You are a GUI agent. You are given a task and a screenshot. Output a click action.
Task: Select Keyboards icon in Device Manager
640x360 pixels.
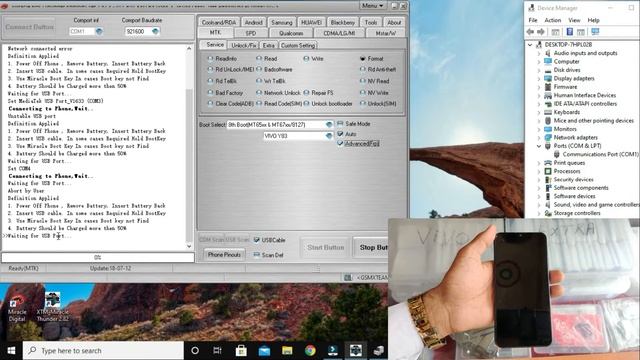point(548,112)
